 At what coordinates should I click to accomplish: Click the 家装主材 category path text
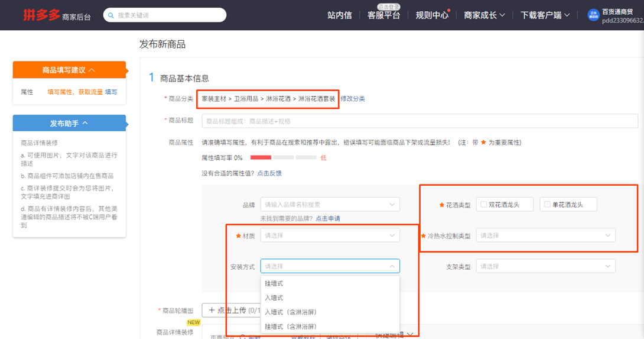tap(214, 99)
